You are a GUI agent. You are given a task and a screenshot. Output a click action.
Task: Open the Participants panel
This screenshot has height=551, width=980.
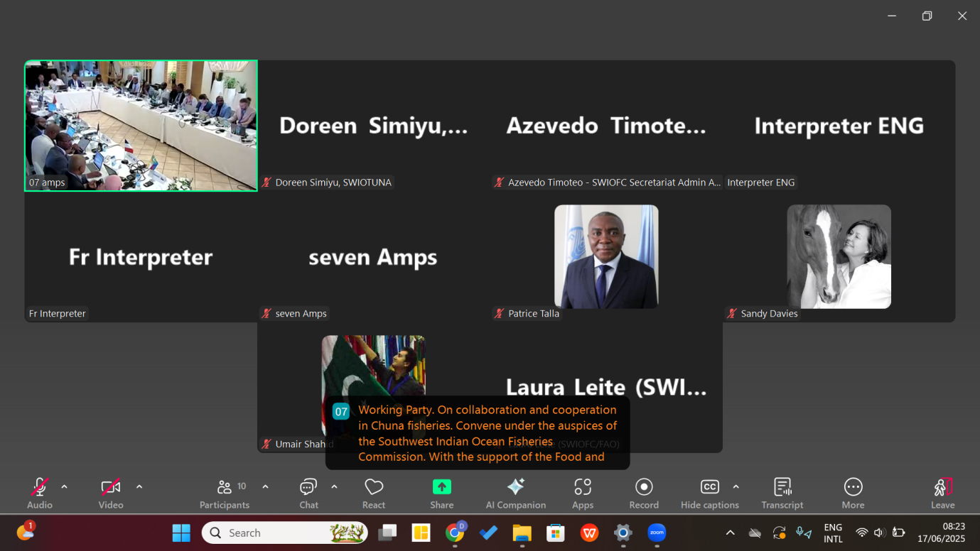tap(225, 492)
